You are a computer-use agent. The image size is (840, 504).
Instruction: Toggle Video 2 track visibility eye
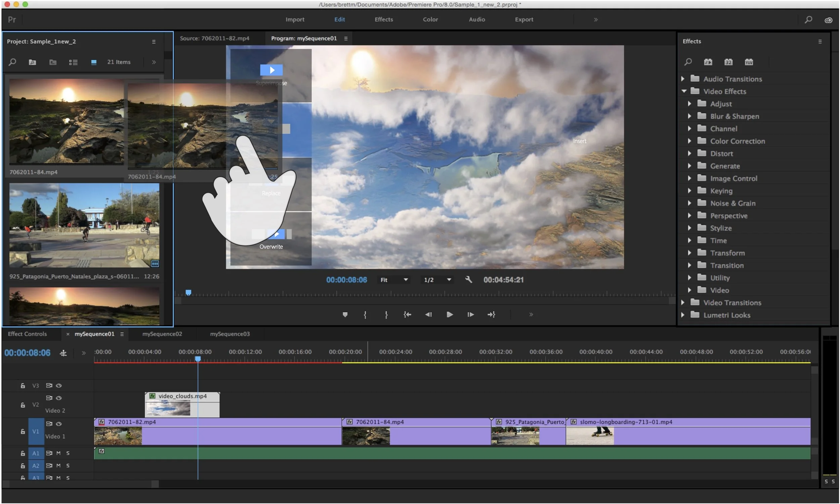click(58, 398)
